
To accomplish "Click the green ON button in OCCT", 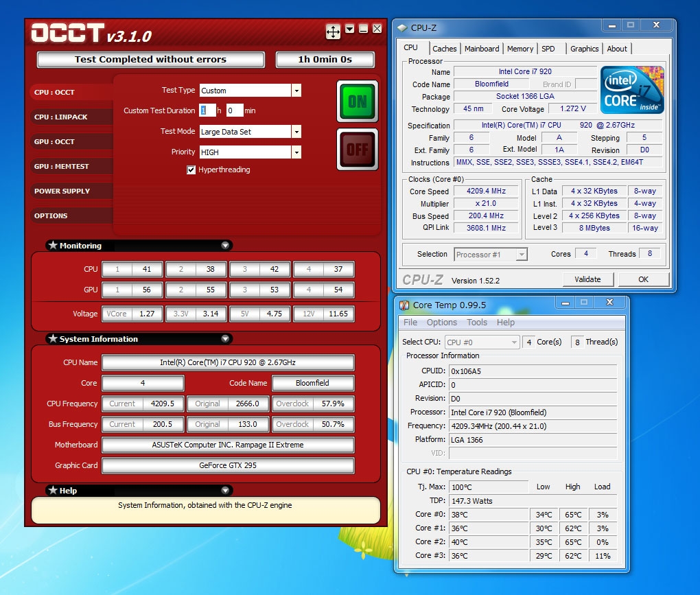I will [x=357, y=102].
